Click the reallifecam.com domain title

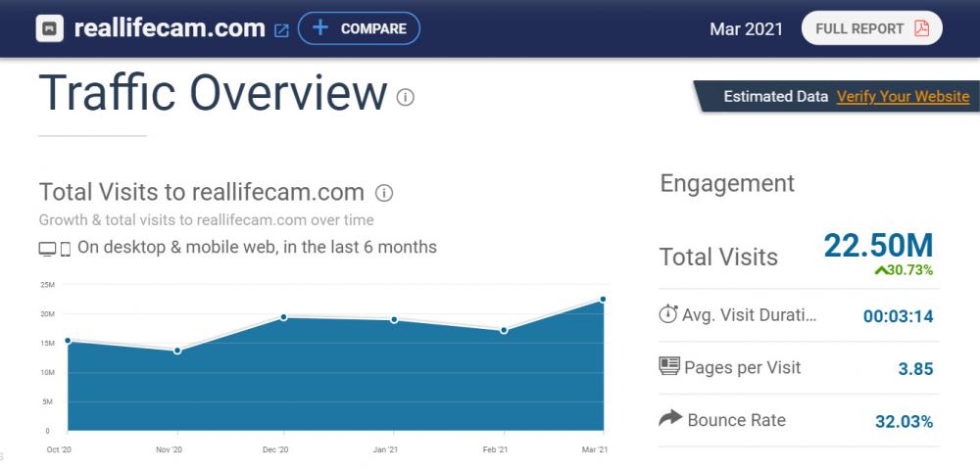pos(170,28)
